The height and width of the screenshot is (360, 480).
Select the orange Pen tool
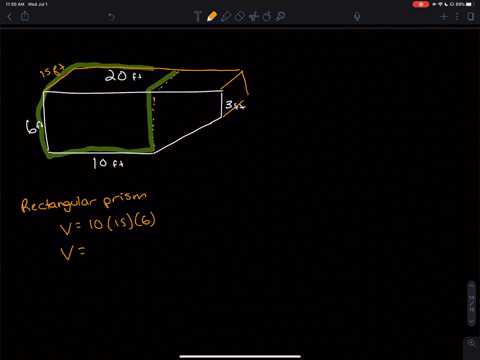[212, 16]
